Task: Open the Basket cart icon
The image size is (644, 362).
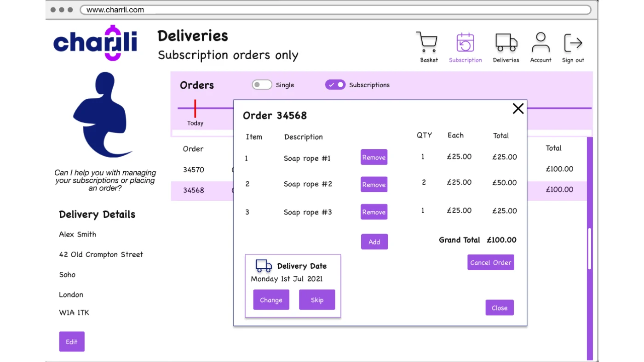Action: [x=427, y=42]
